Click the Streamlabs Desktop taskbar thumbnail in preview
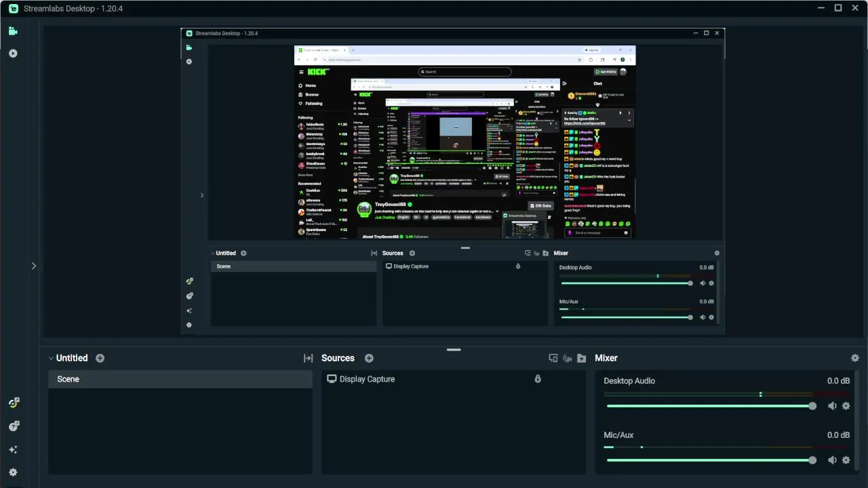 point(525,226)
